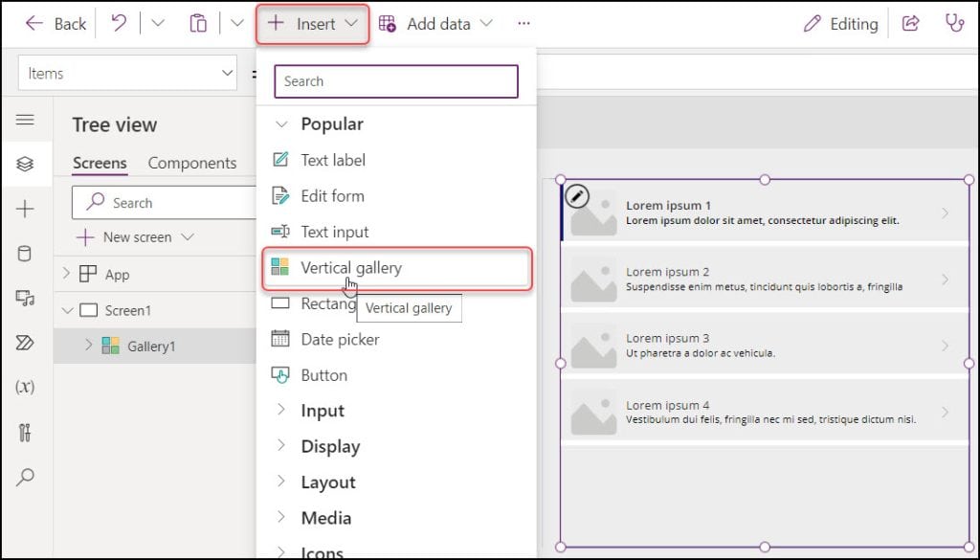Click the arrow on Lorem ipsum 3 row
This screenshot has height=560, width=980.
click(945, 346)
